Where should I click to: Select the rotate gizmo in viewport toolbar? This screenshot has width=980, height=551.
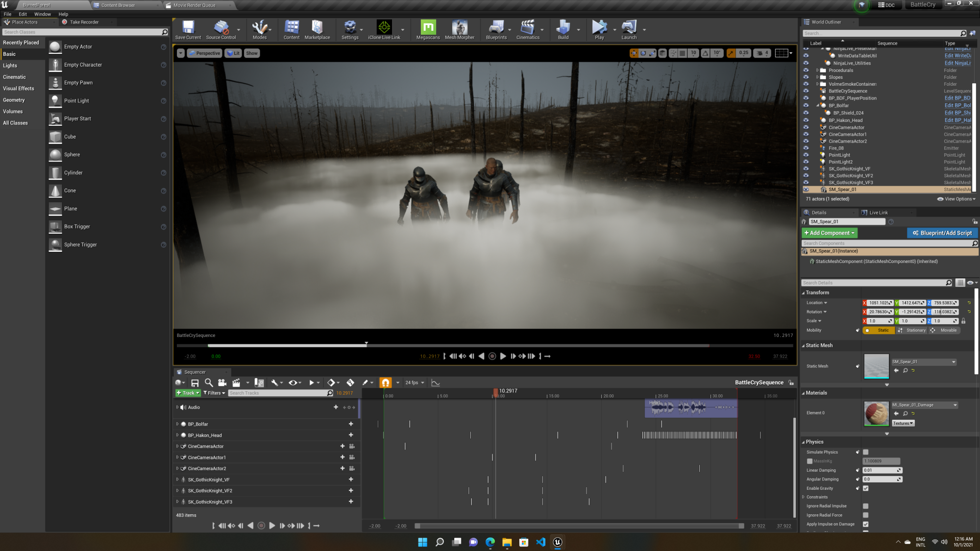[x=643, y=53]
